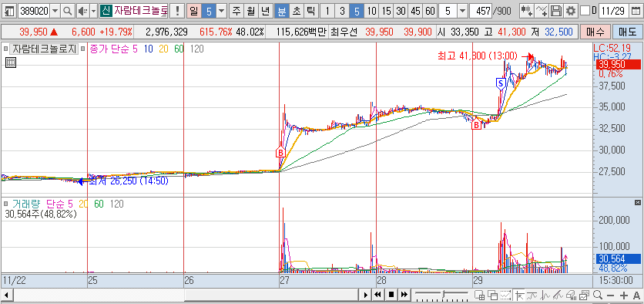The height and width of the screenshot is (304, 644).
Task: Toggle the left panel layout icon
Action: [8, 11]
